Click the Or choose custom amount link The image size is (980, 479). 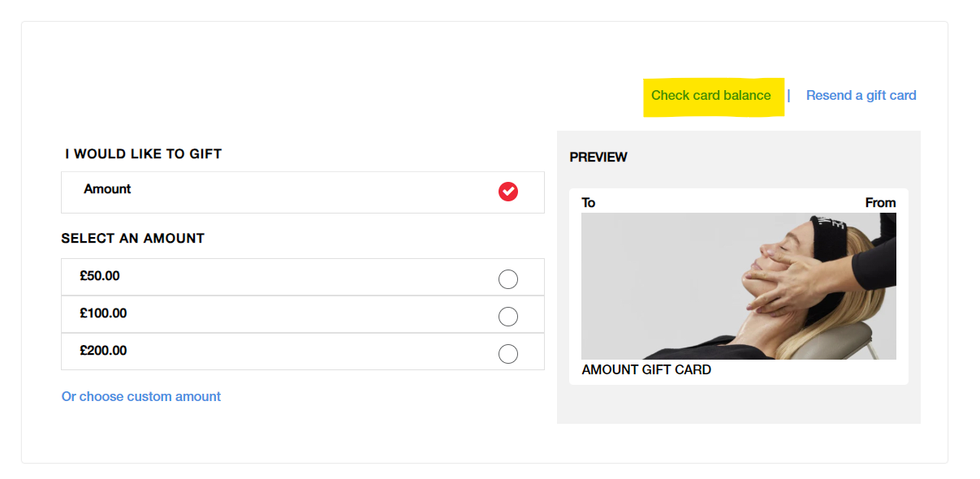[141, 397]
